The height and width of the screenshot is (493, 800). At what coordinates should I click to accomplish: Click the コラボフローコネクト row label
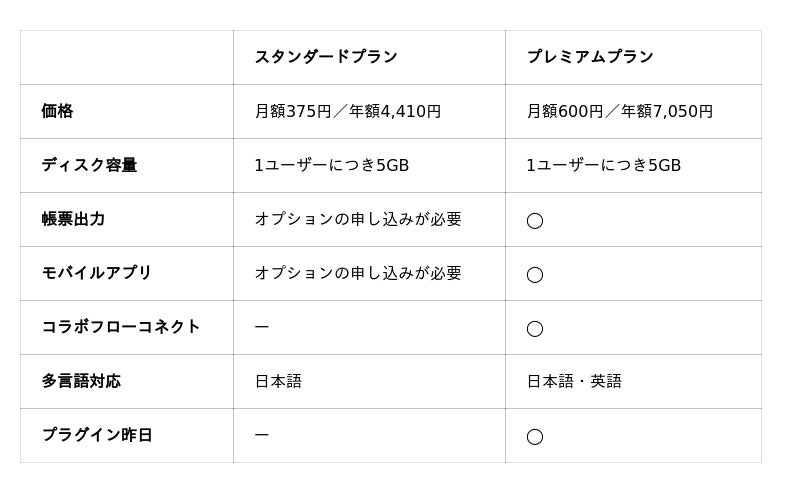point(121,327)
